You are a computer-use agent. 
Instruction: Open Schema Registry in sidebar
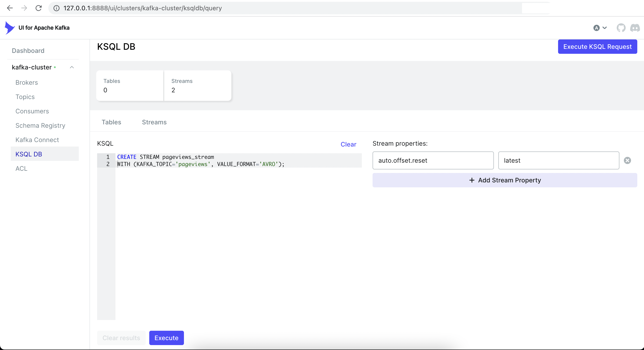pyautogui.click(x=40, y=125)
